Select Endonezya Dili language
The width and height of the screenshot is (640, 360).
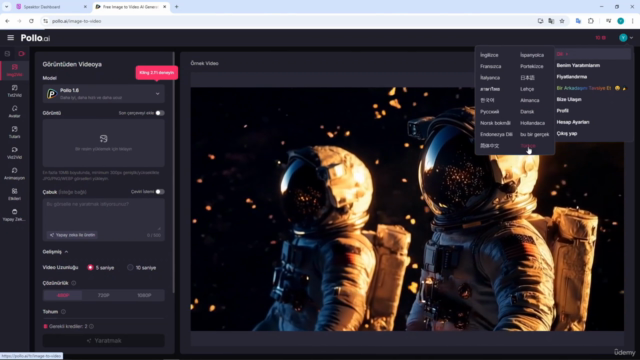click(x=496, y=134)
